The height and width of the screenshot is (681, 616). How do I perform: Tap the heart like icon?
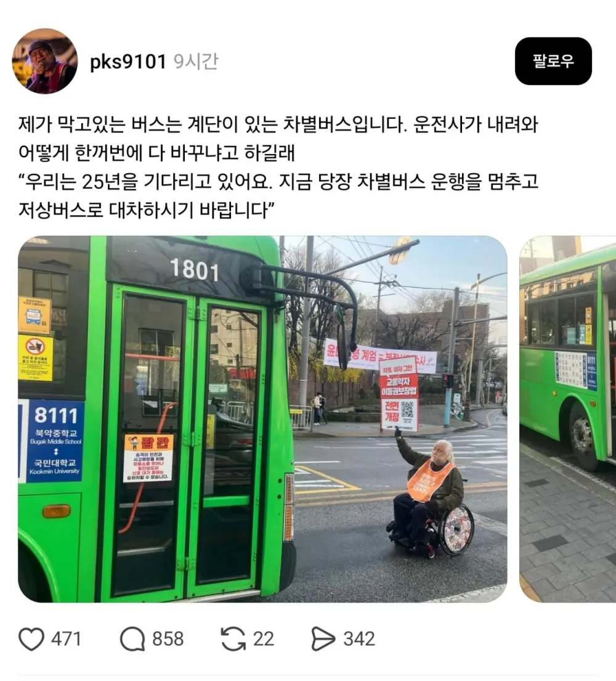31,639
